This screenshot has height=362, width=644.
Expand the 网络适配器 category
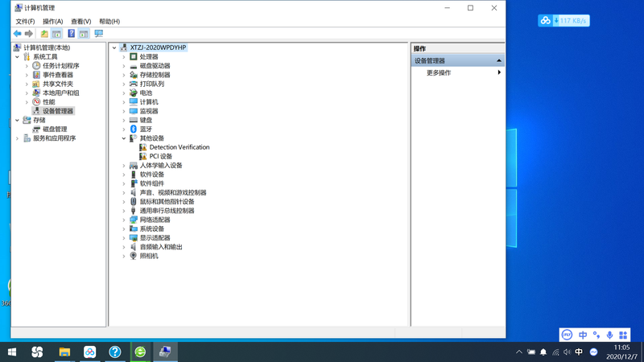tap(124, 220)
